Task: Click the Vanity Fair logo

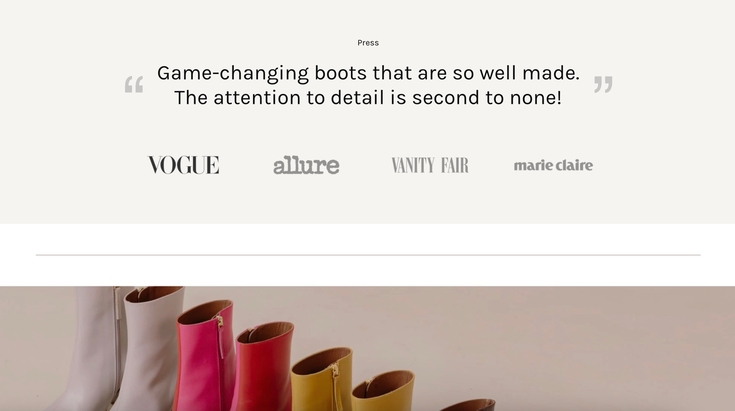Action: point(429,165)
